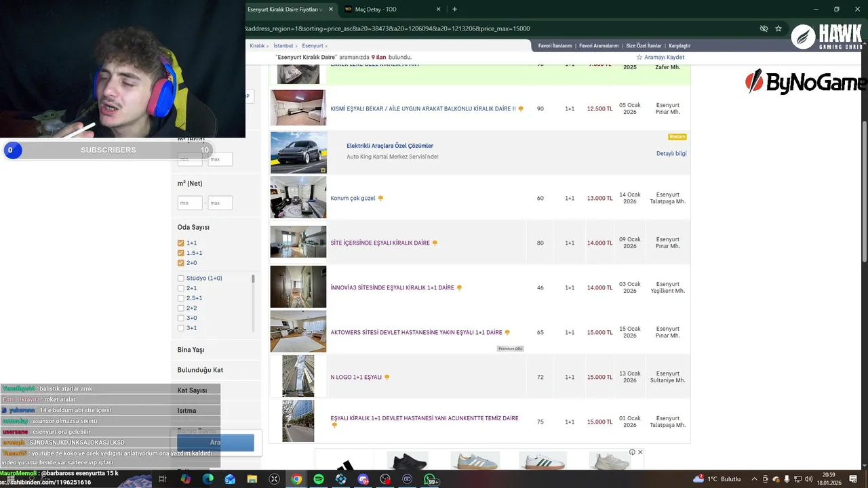Open the Konum çok güzel listing thumbnail
Screen dimensions: 868x488
298,198
